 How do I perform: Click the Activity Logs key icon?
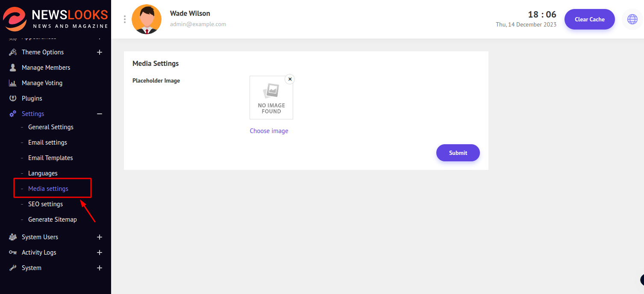coord(13,252)
